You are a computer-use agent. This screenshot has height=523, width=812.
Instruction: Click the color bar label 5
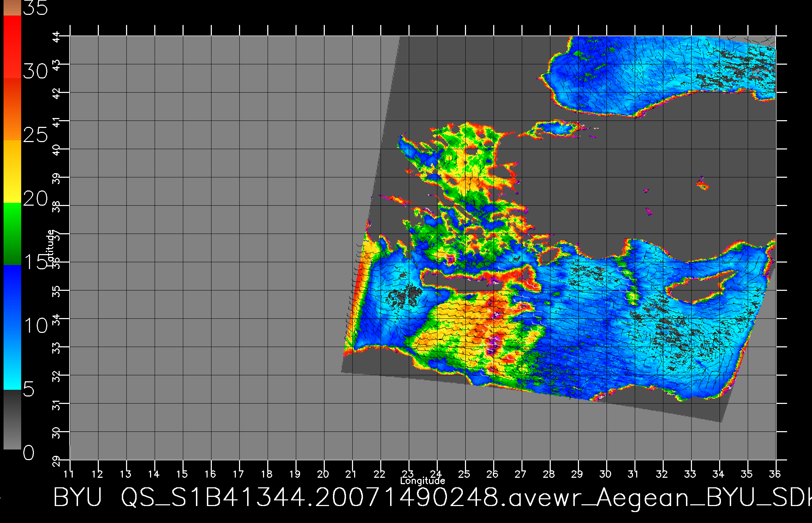29,389
